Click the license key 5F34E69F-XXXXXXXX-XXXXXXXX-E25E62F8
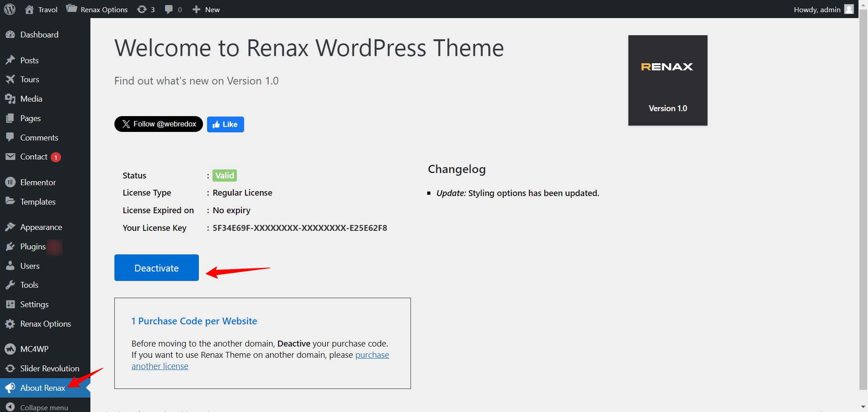This screenshot has height=412, width=868. 300,228
